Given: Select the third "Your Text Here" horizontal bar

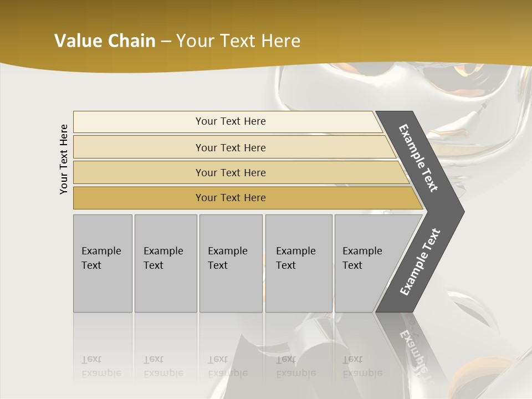Looking at the screenshot, I should pos(231,172).
